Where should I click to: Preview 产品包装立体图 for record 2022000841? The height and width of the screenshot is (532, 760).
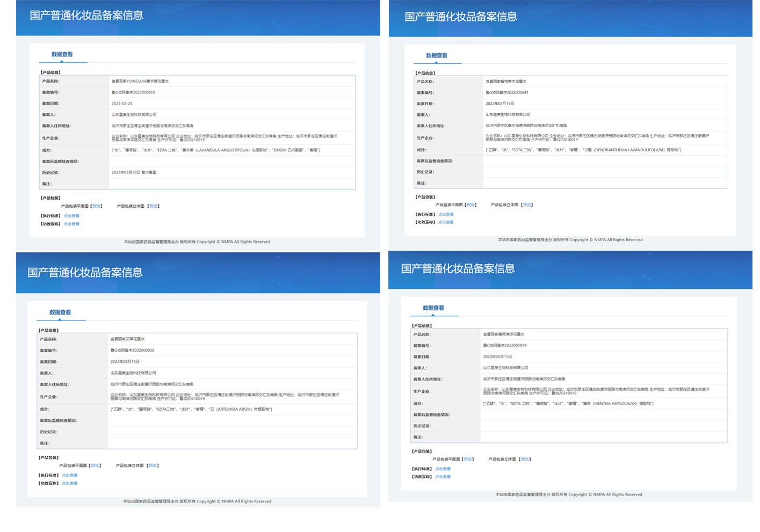(x=527, y=205)
